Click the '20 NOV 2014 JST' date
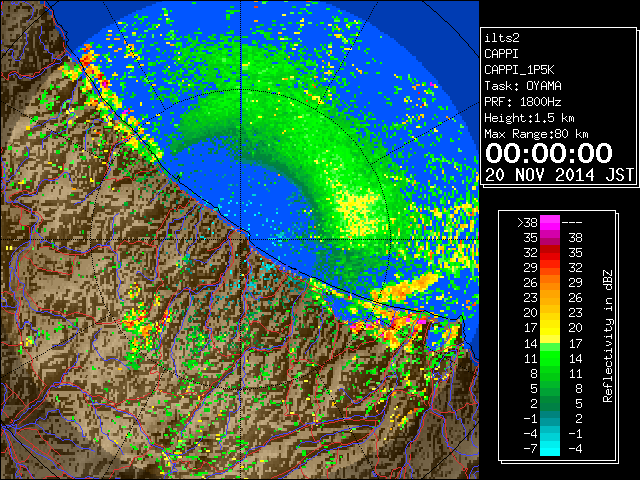640x480 pixels. (559, 175)
